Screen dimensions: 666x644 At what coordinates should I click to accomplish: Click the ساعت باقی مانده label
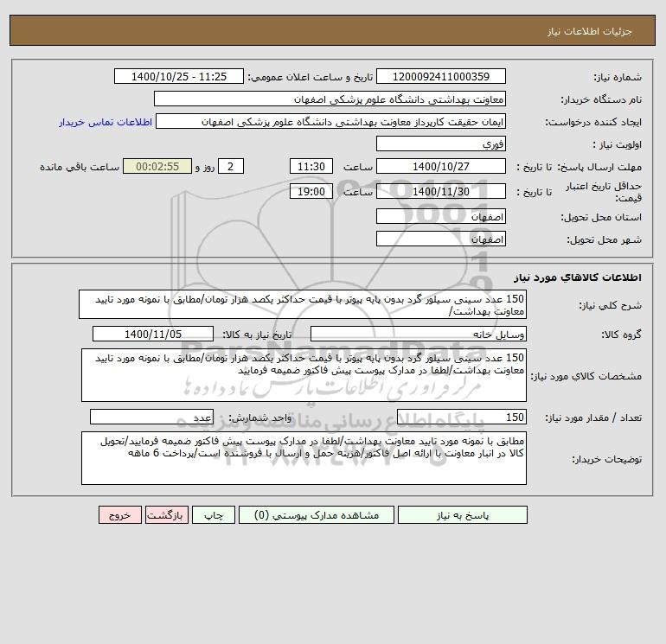pyautogui.click(x=80, y=167)
